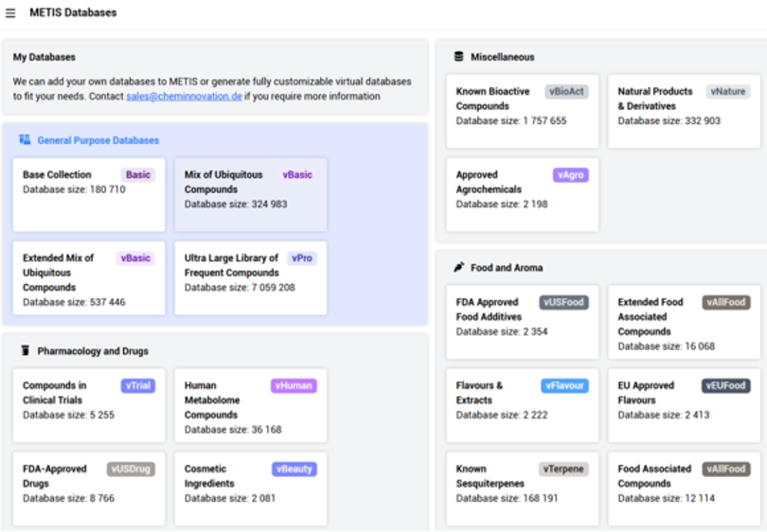Image resolution: width=767 pixels, height=532 pixels.
Task: Open the Approved Agrochemicals database card
Action: 523,195
